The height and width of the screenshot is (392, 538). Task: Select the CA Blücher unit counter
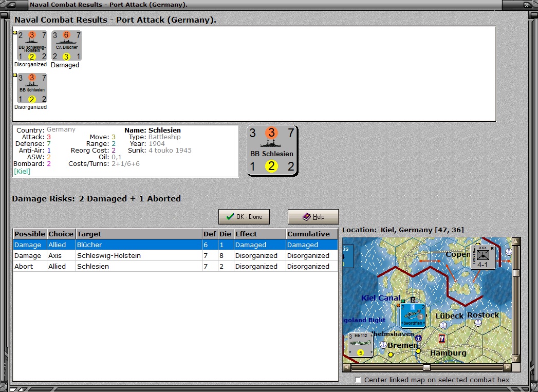67,46
